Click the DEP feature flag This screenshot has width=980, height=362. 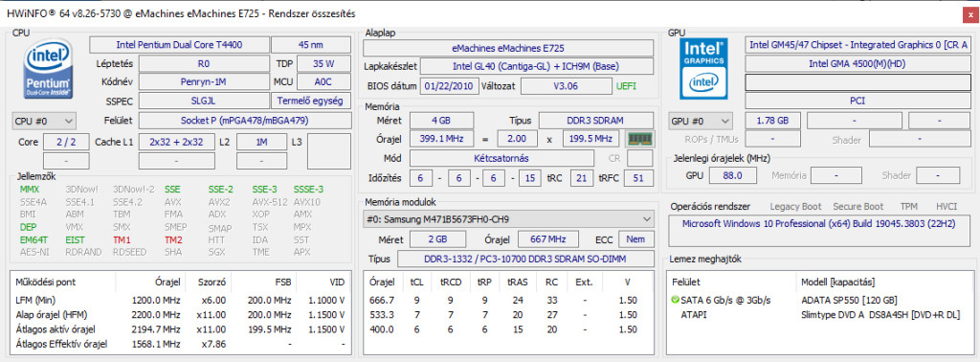[x=28, y=227]
